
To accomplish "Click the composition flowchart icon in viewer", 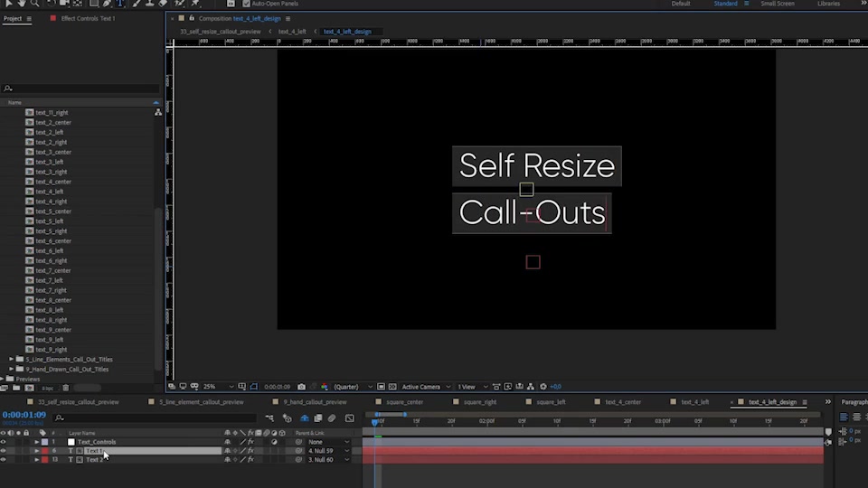I will pyautogui.click(x=531, y=387).
